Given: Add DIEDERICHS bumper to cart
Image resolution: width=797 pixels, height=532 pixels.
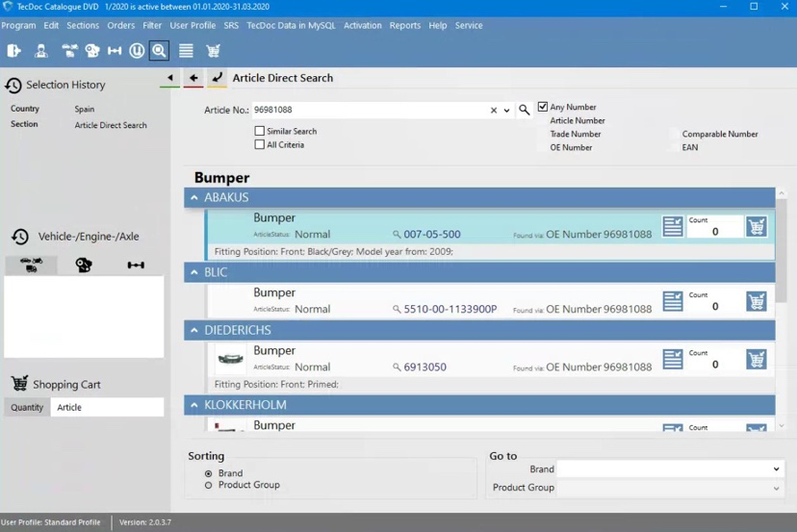Looking at the screenshot, I should 757,359.
